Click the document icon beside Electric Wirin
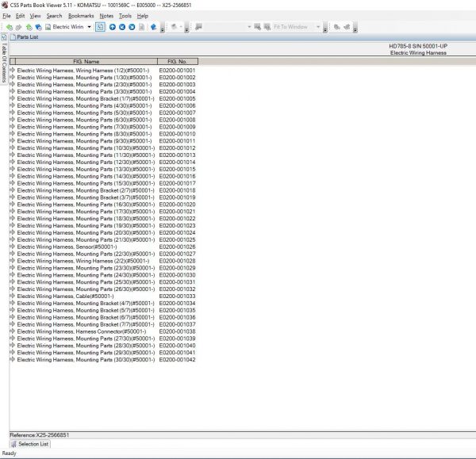 [48, 27]
